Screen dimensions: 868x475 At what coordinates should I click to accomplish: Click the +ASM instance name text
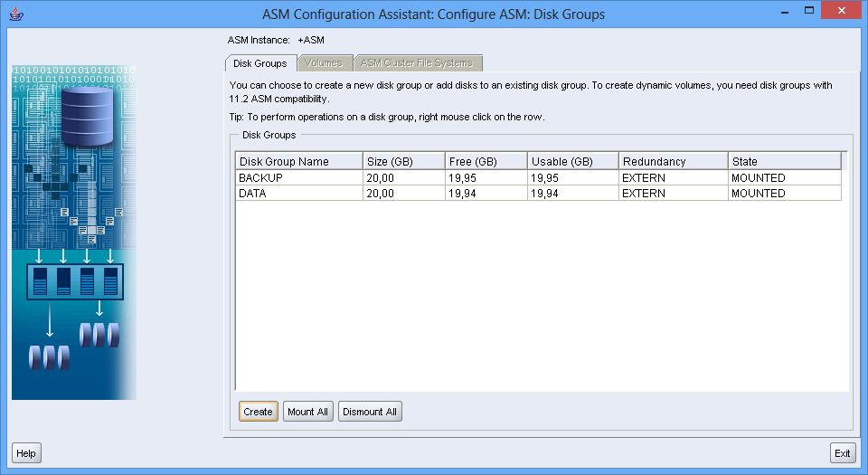311,40
